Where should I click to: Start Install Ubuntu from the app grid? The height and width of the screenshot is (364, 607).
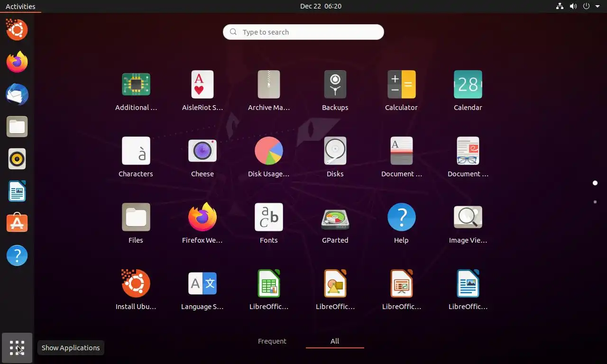pos(136,284)
